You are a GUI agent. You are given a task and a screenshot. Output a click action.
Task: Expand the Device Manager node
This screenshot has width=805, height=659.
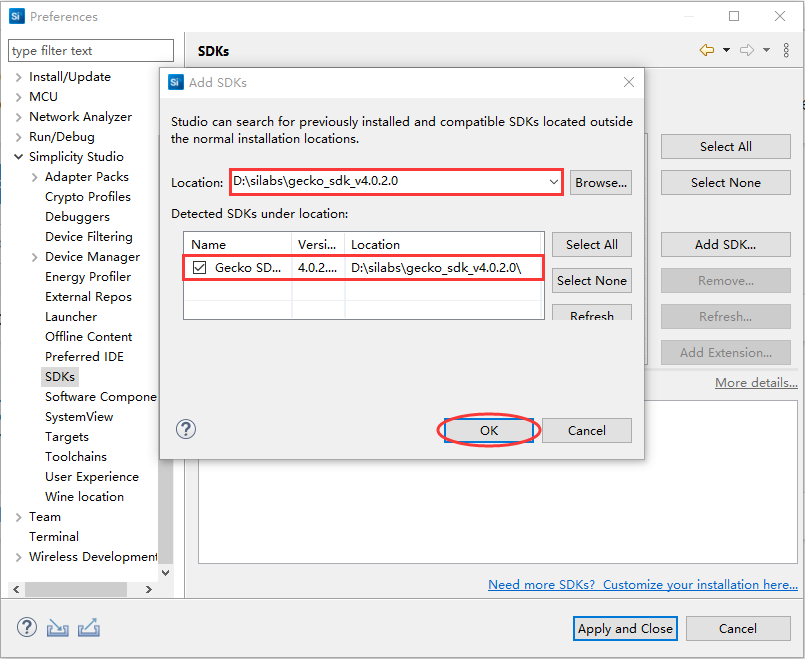[x=34, y=257]
